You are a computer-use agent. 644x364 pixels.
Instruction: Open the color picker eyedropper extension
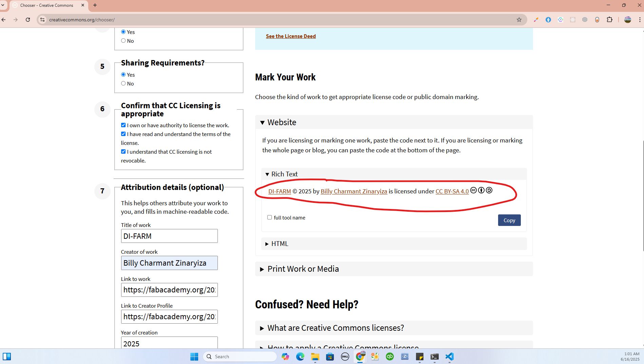(536, 20)
